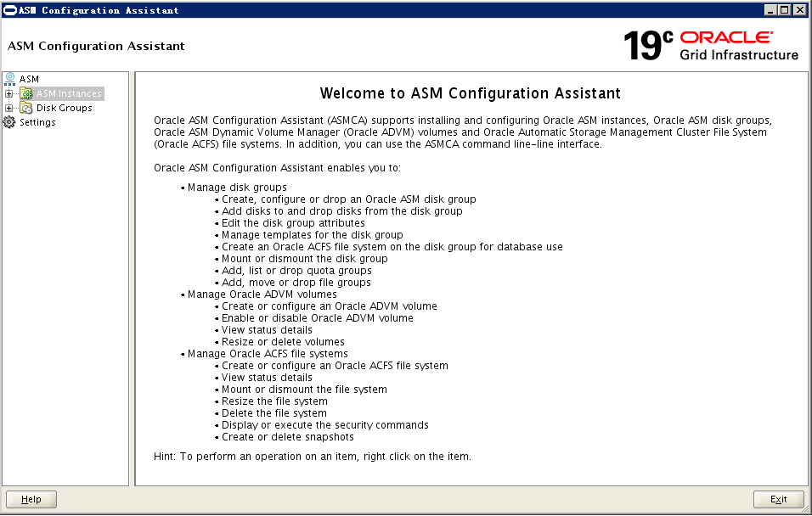Click the 'Manage Oracle ADVM volumes' bullet
Image resolution: width=812 pixels, height=516 pixels.
[x=262, y=294]
